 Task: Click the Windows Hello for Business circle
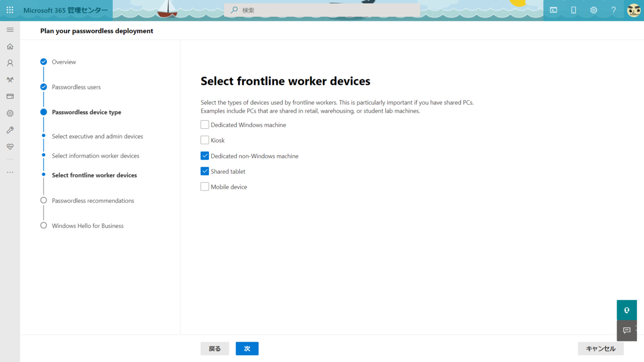[43, 225]
